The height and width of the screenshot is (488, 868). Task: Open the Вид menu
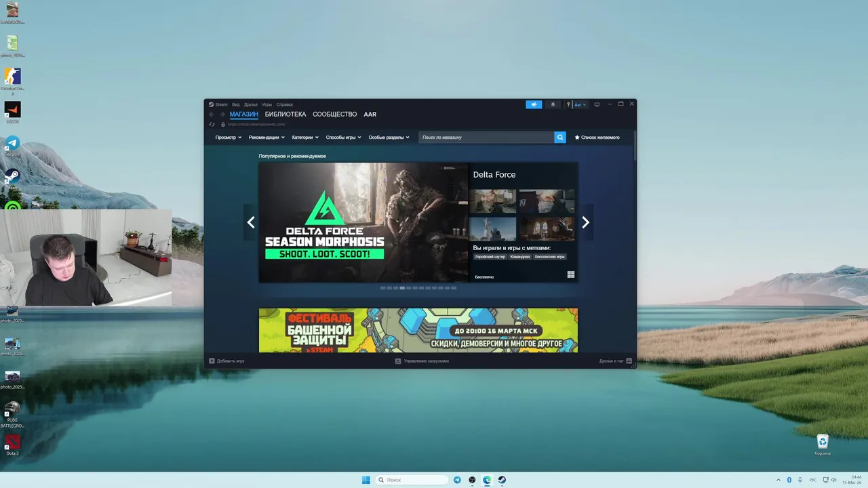236,104
